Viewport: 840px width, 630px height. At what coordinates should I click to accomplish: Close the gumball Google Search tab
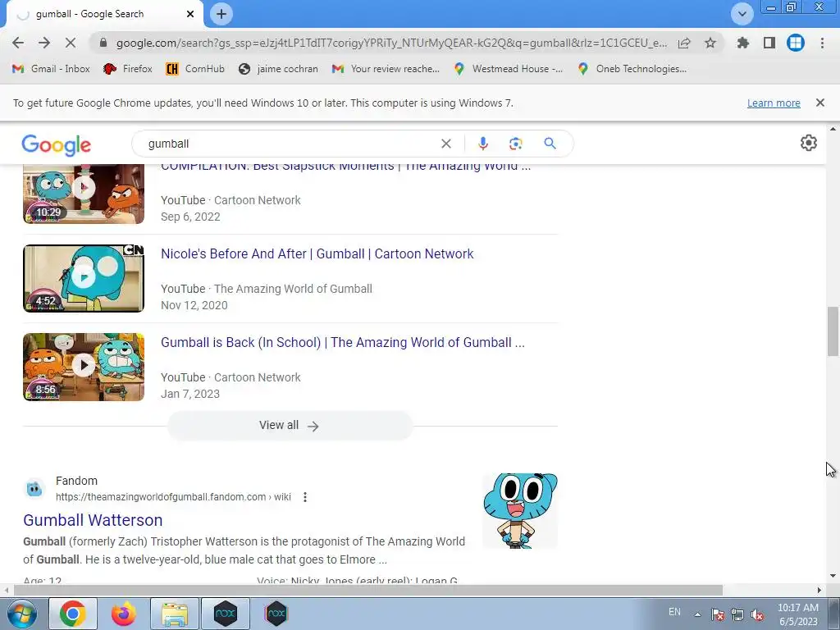(x=190, y=14)
